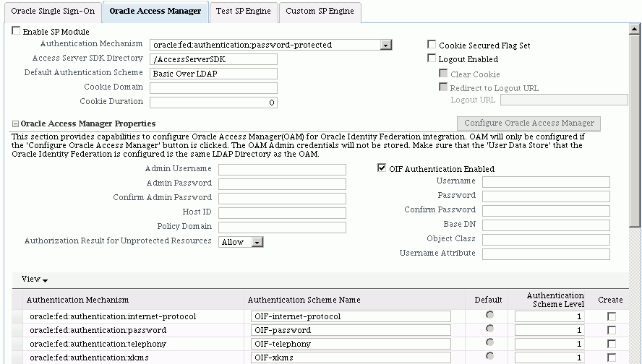Click the OIF Username field

[x=546, y=182]
